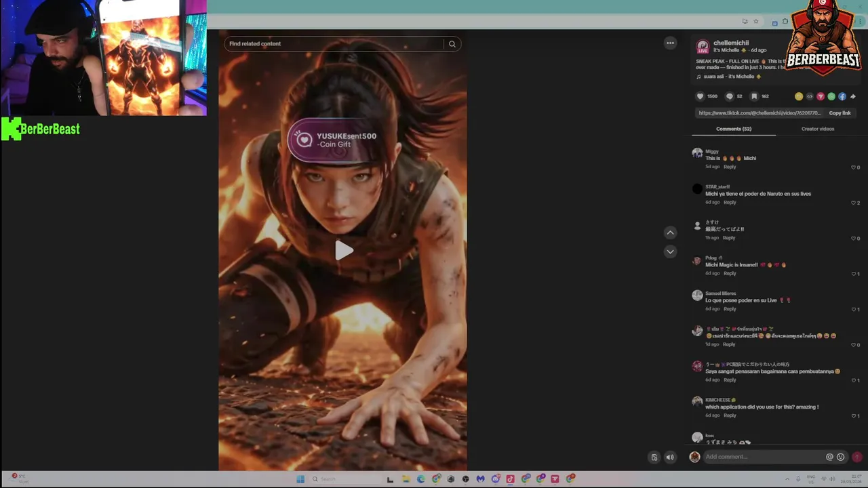Click the red post comment arrow button
The image size is (868, 488).
pyautogui.click(x=857, y=457)
